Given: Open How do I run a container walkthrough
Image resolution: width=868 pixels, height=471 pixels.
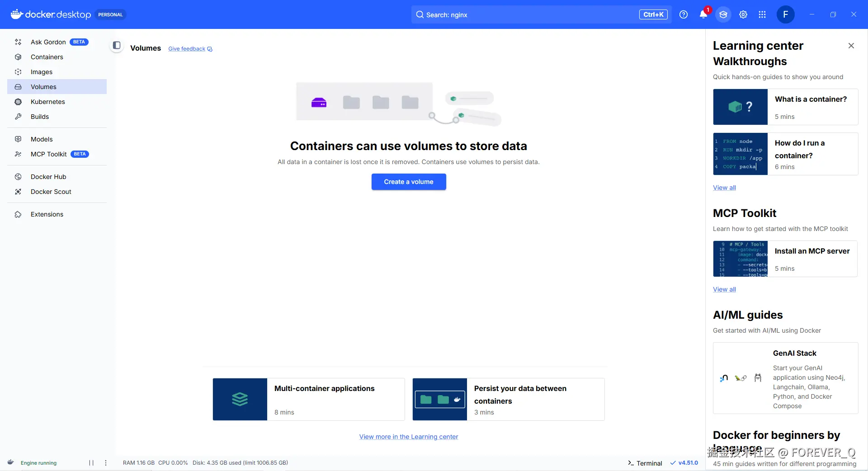Looking at the screenshot, I should [786, 154].
